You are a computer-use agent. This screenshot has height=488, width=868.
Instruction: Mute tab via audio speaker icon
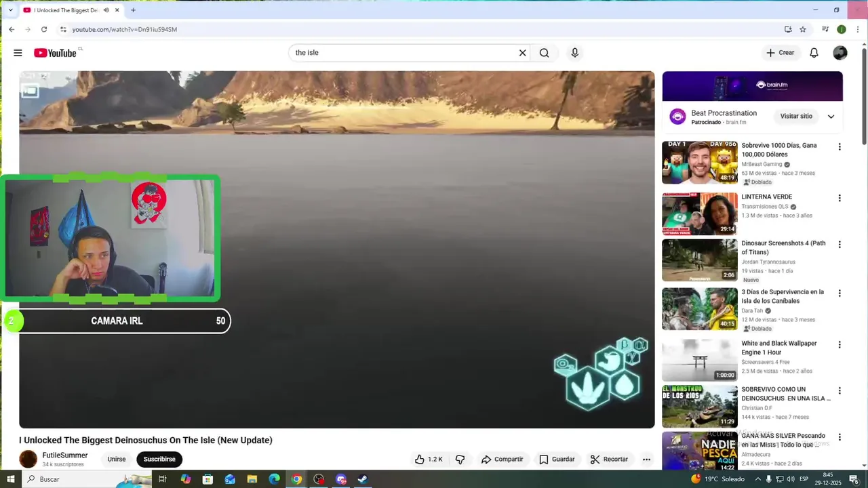point(106,10)
